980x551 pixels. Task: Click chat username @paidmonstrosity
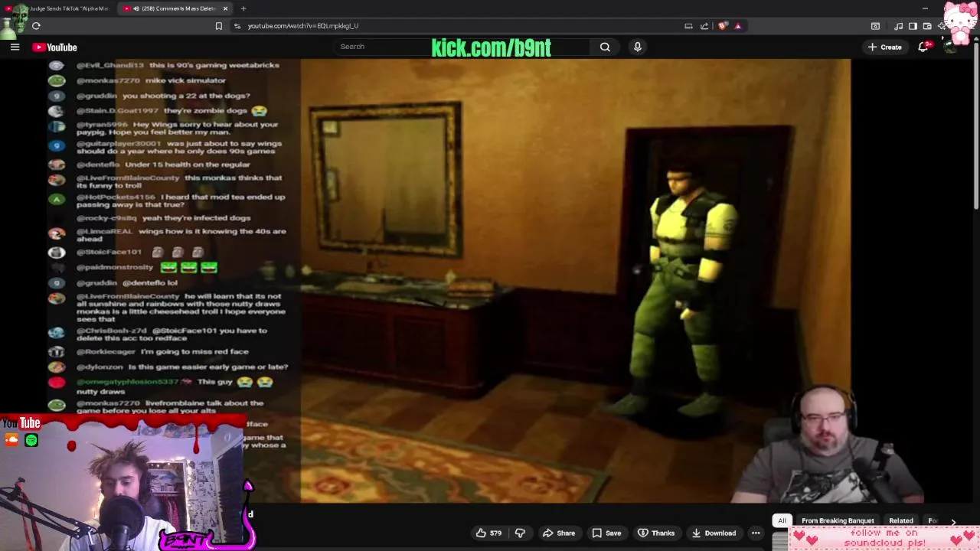115,267
